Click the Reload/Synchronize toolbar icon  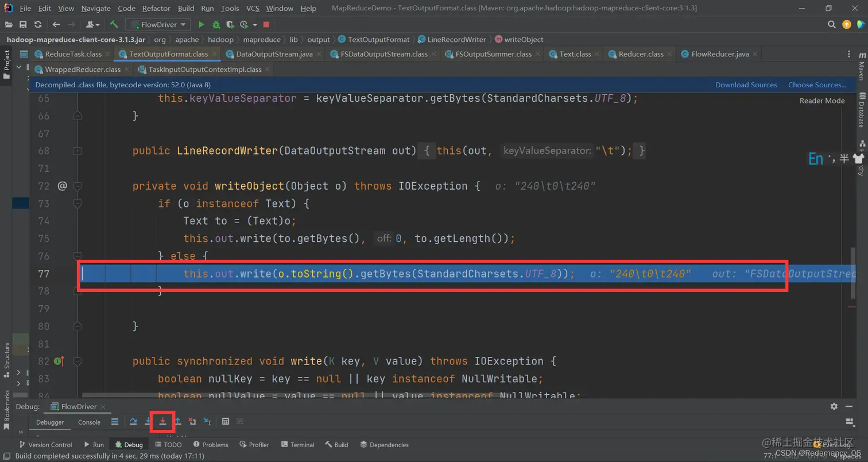(38, 25)
